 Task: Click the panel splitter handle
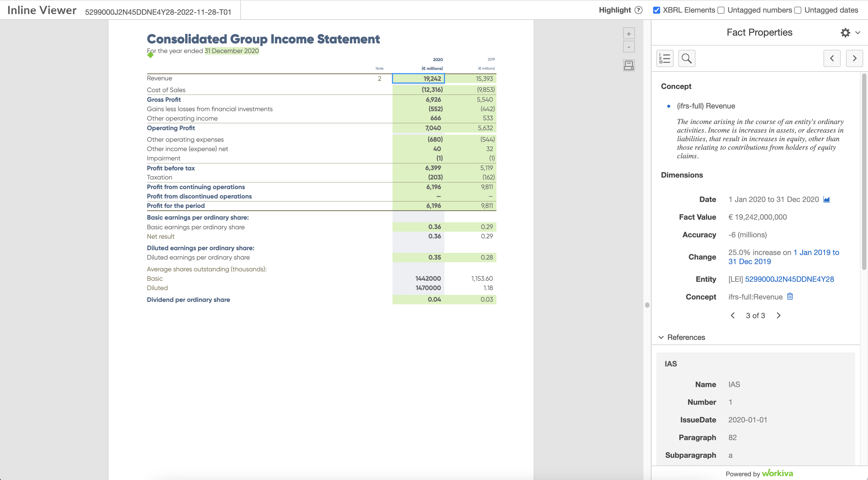pos(647,305)
